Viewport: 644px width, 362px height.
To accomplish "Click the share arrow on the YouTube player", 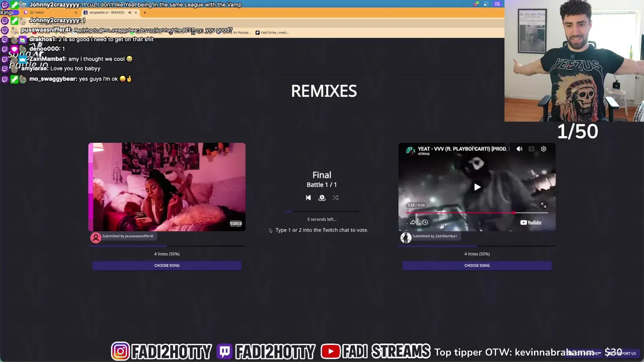I will 413,222.
